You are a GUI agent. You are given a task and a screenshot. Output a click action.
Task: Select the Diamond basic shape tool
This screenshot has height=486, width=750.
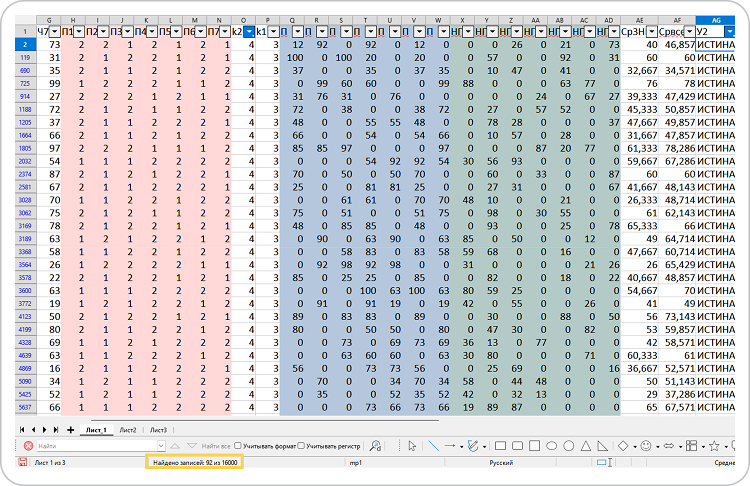pos(623,446)
